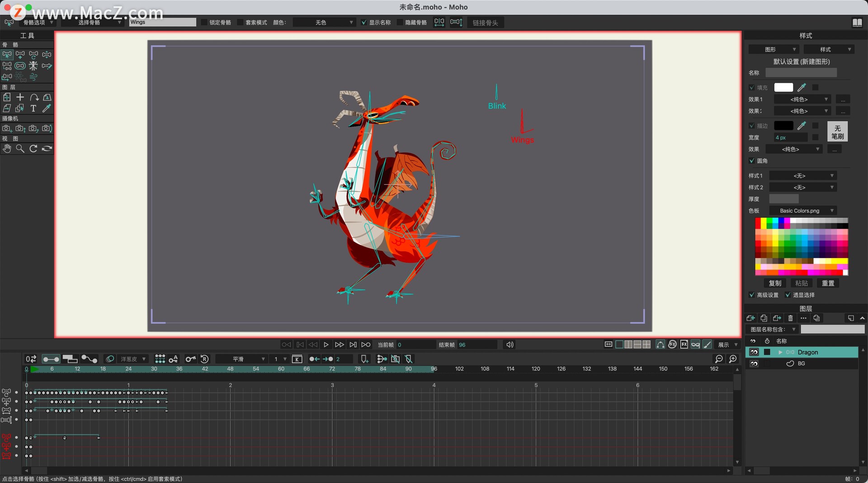Select the Zoom Workspace magnifier tool
The image size is (868, 483).
click(20, 148)
